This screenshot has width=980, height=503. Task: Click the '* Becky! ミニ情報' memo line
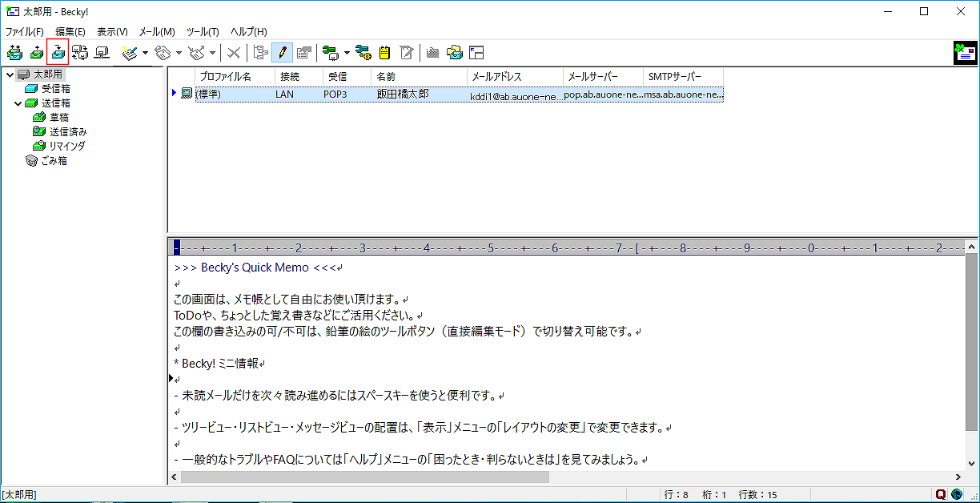coord(218,363)
